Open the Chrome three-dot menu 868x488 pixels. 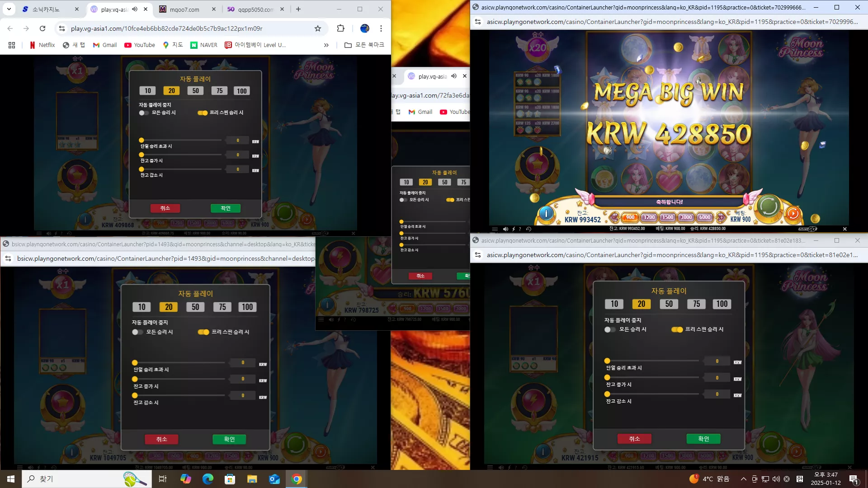coord(381,28)
